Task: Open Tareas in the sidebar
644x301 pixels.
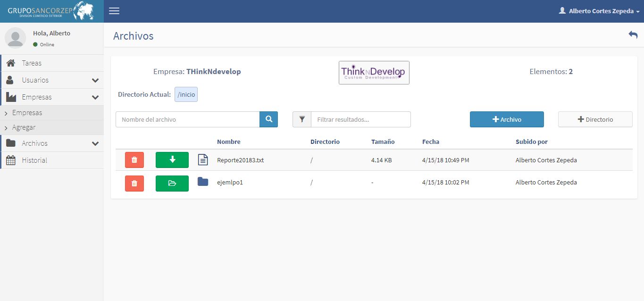Action: (32, 63)
